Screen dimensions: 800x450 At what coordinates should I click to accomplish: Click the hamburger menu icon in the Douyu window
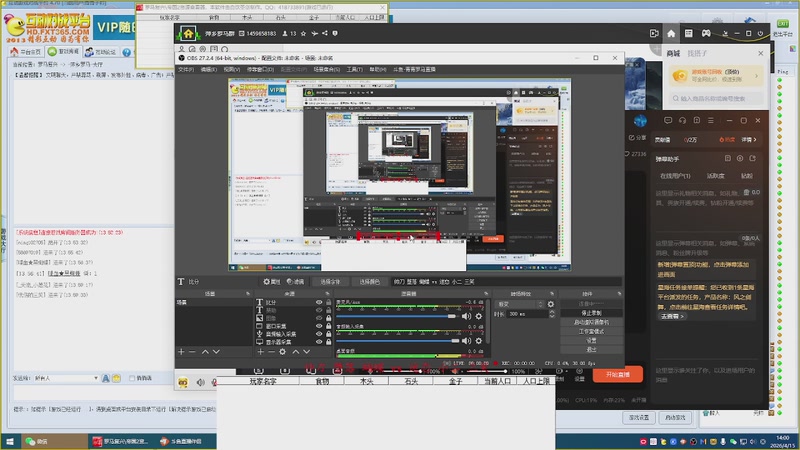click(711, 120)
